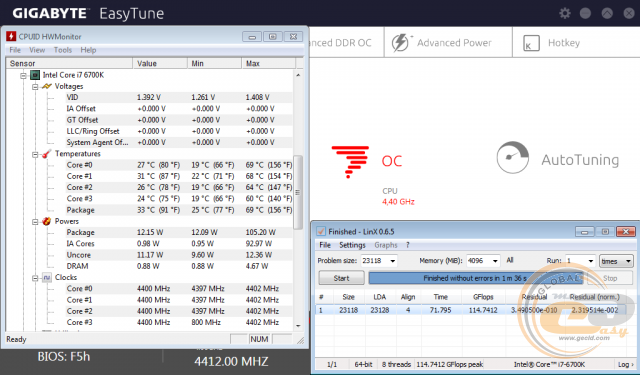This screenshot has height=375, width=640.
Task: Click the Powers flame icon
Action: [47, 221]
